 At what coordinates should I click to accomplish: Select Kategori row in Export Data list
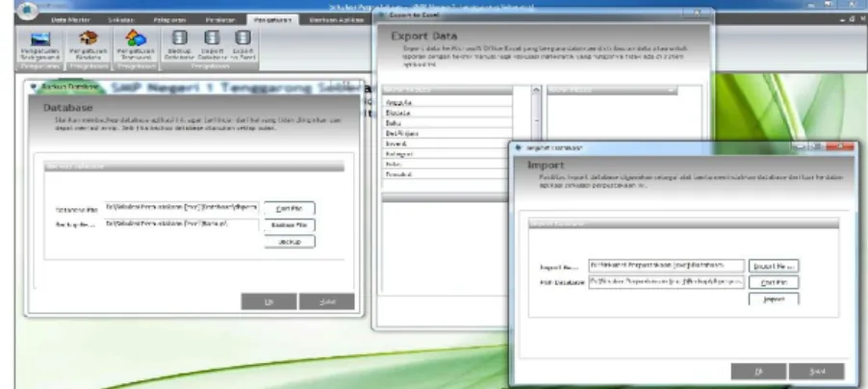pyautogui.click(x=447, y=153)
